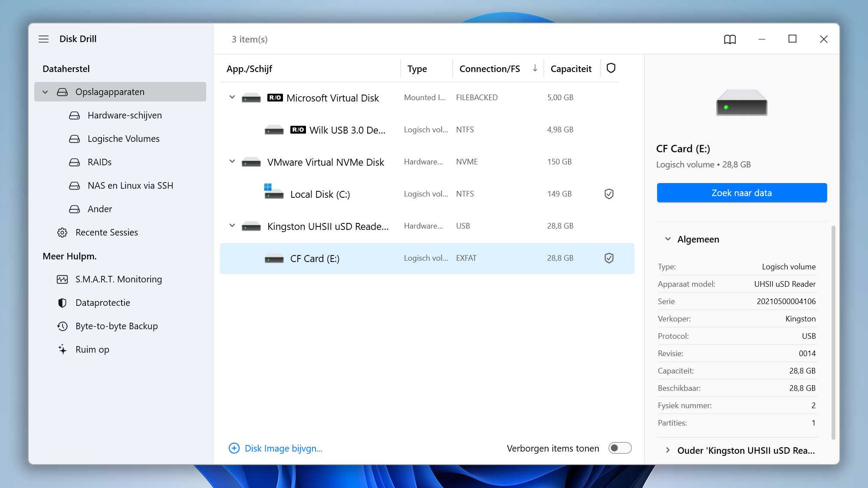This screenshot has height=488, width=868.
Task: Select the Wilk USB 3.0 De... row
Action: click(427, 130)
